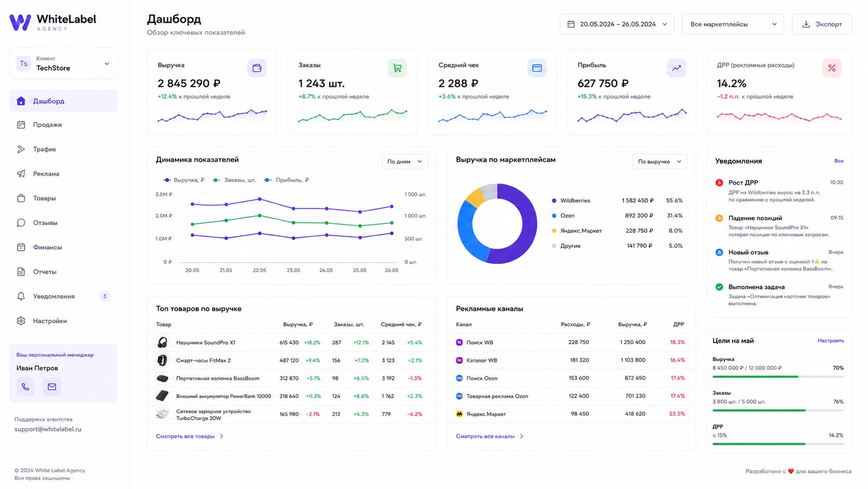The height and width of the screenshot is (489, 868).
Task: Click the notification count badge 3
Action: (104, 296)
